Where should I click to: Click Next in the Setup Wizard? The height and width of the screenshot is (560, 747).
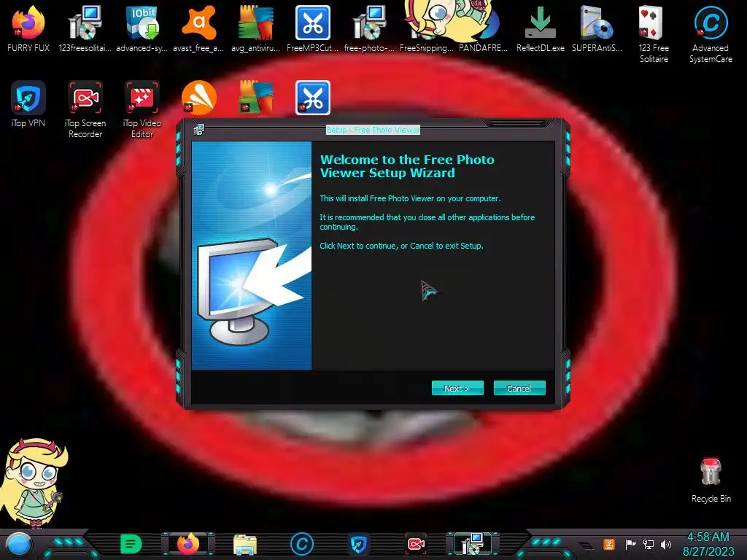tap(457, 388)
